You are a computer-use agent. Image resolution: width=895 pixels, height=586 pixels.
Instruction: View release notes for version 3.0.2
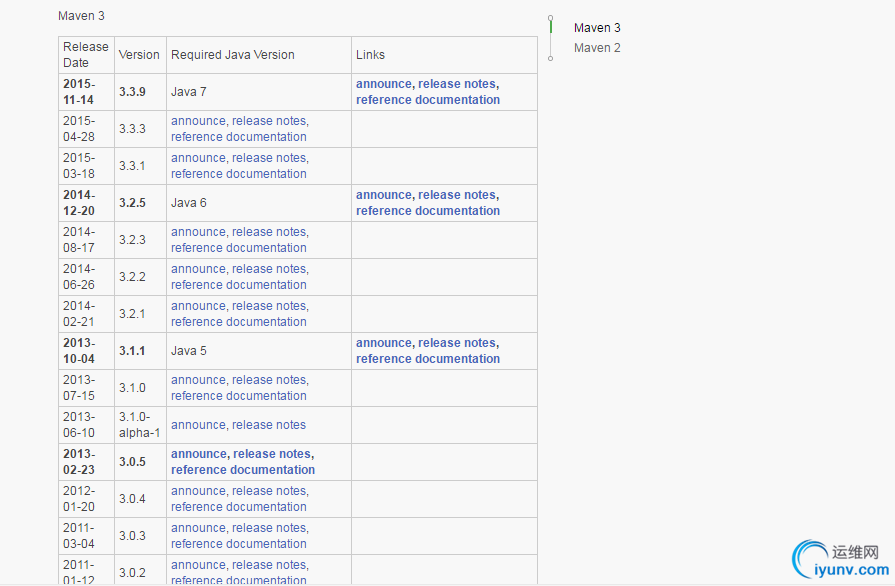(269, 565)
